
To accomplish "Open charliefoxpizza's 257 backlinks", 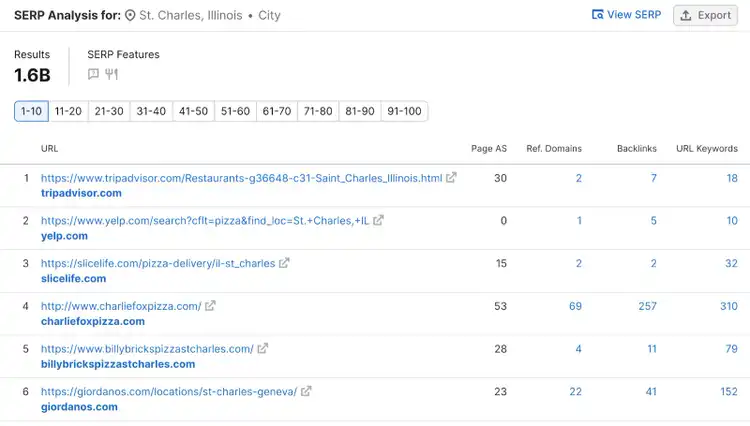I will [648, 306].
